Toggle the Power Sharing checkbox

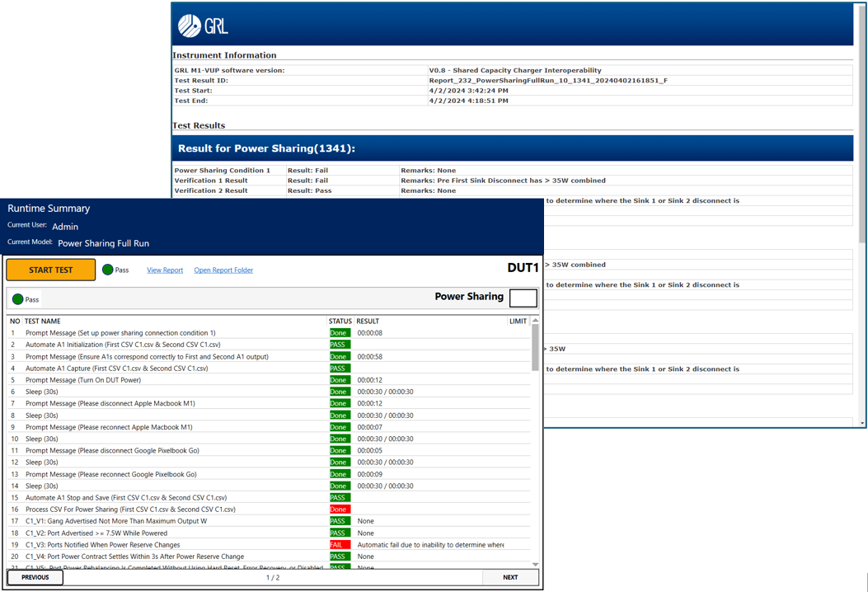coord(525,298)
